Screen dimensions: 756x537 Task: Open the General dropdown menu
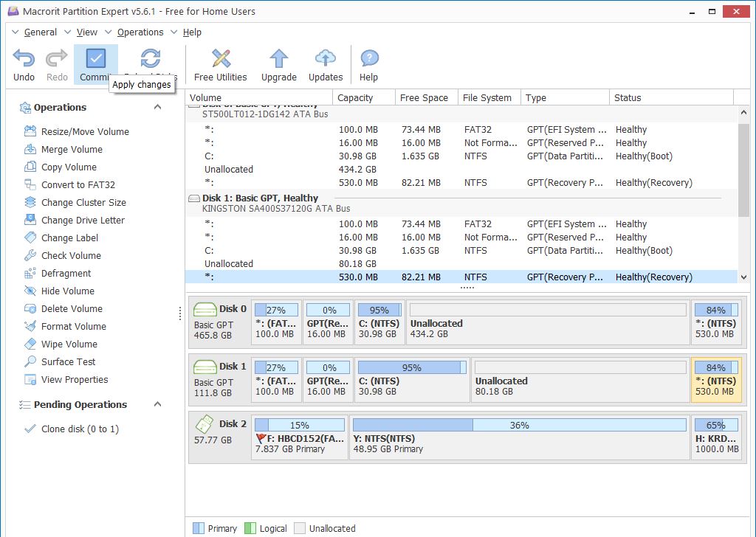(40, 32)
